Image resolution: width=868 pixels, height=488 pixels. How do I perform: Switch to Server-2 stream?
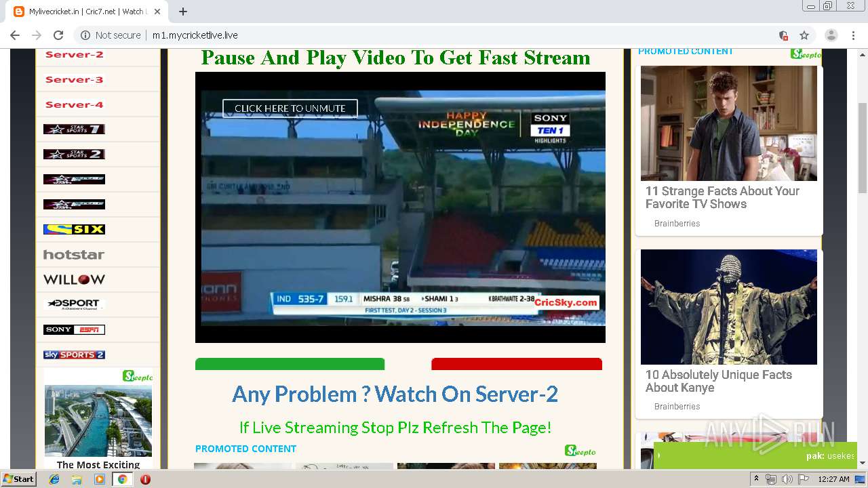click(x=74, y=55)
